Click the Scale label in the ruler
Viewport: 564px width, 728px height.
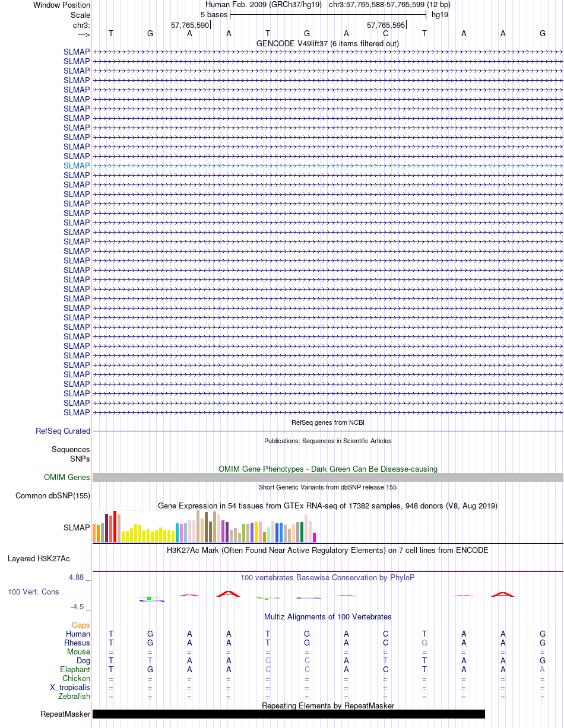80,15
